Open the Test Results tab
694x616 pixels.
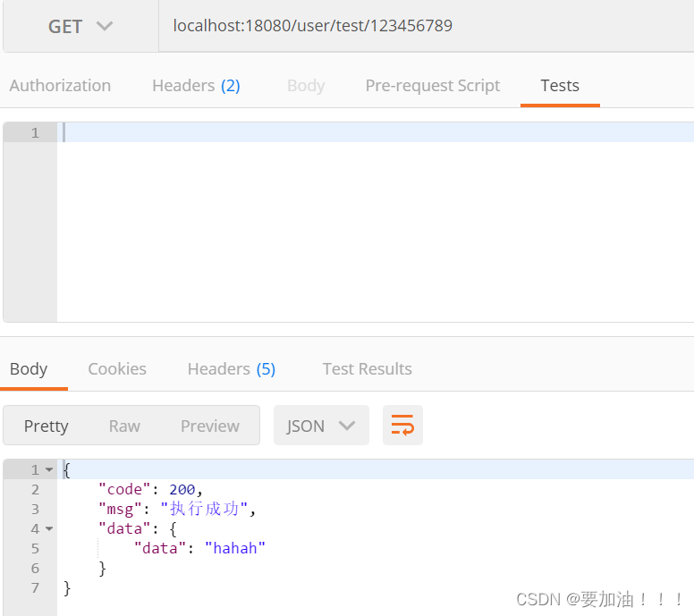coord(367,368)
